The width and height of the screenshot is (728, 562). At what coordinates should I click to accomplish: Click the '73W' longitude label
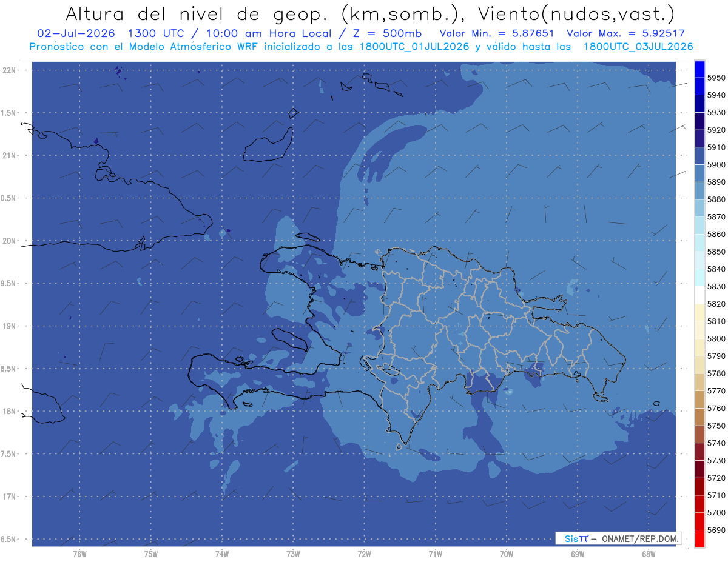[x=293, y=554]
